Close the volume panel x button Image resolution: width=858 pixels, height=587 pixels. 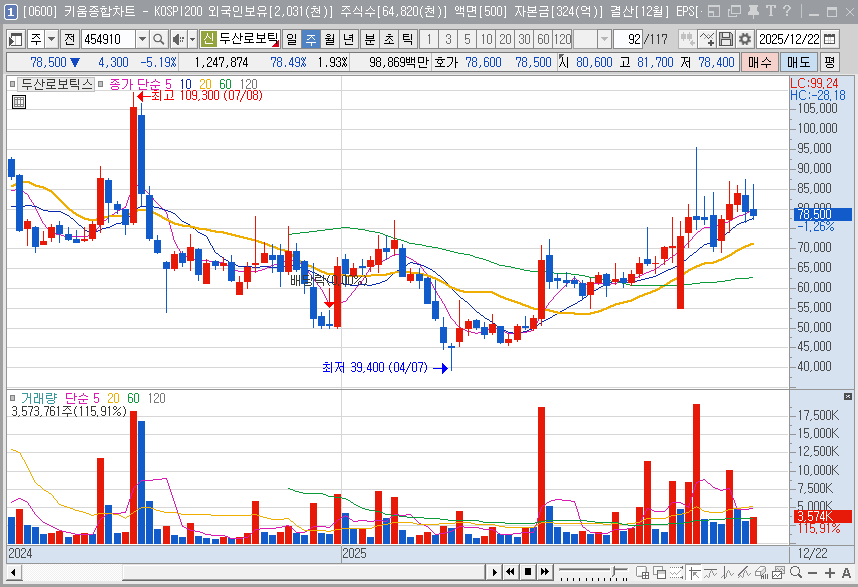pyautogui.click(x=848, y=396)
